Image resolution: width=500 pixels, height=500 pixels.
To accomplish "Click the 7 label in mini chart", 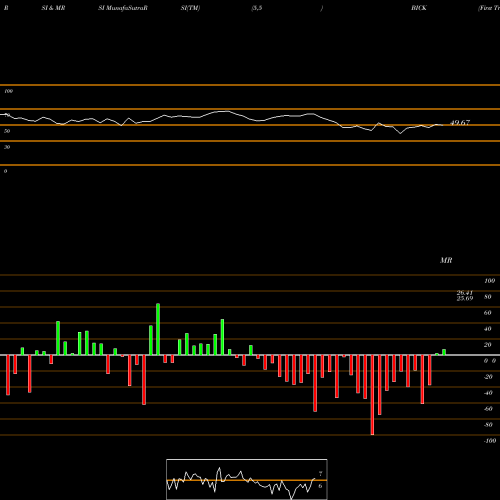I will pyautogui.click(x=320, y=473).
